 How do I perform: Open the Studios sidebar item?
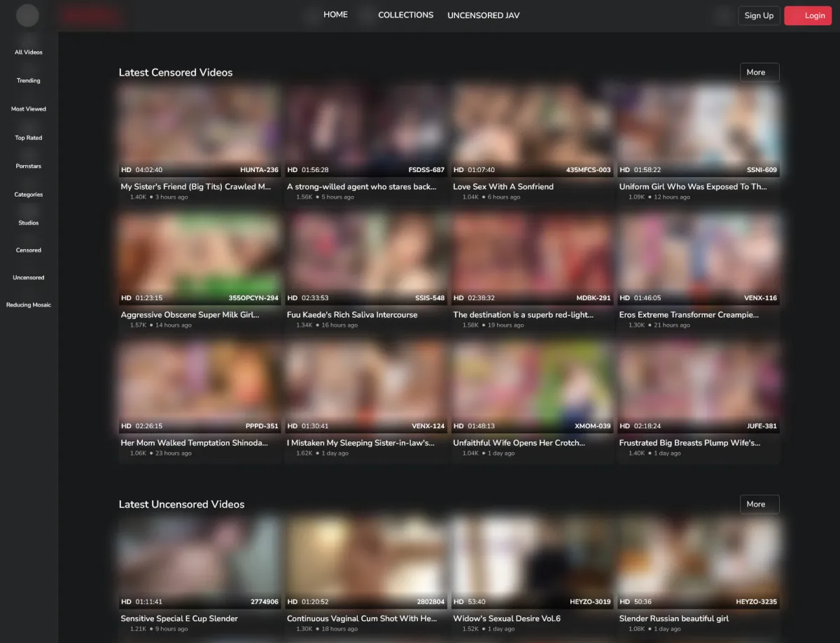(x=29, y=222)
